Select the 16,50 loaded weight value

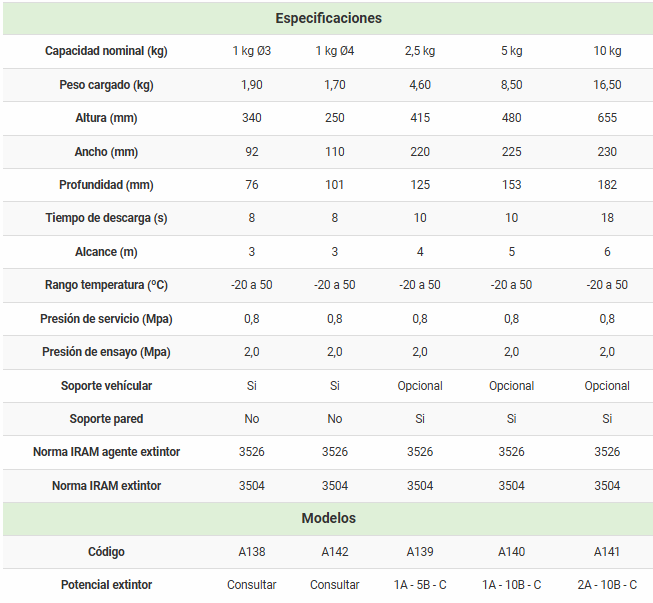pos(607,85)
